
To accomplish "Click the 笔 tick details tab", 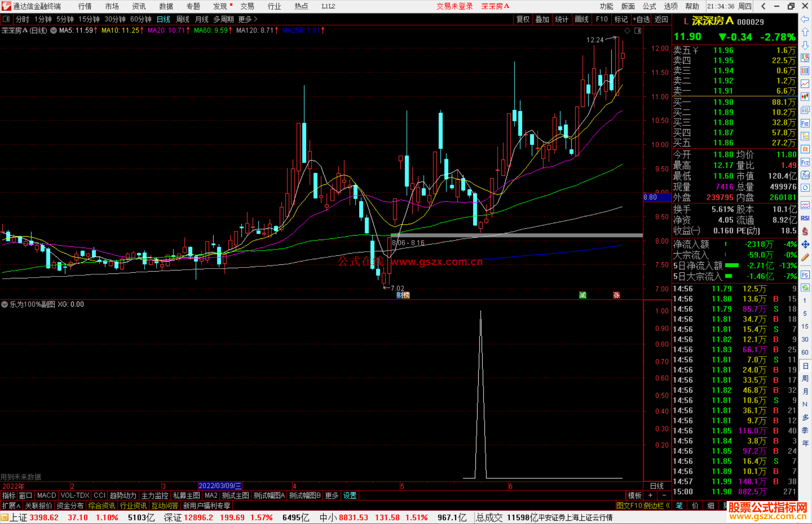I will [679, 506].
